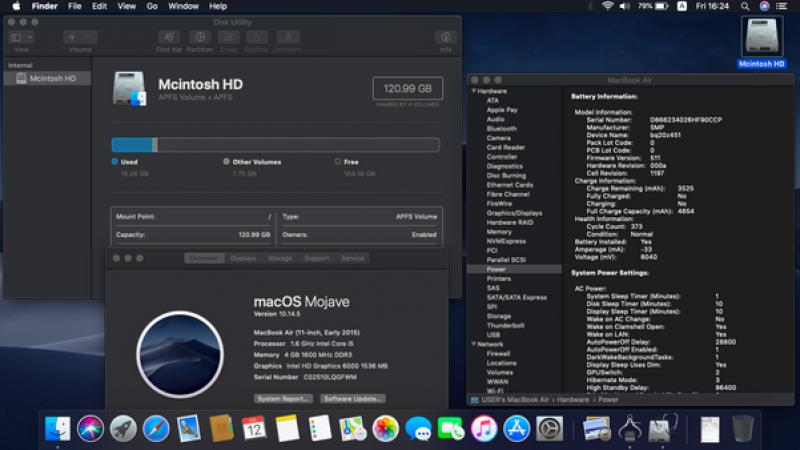Image resolution: width=800 pixels, height=450 pixels.
Task: Open the Trash in the Dock
Action: pos(742,428)
